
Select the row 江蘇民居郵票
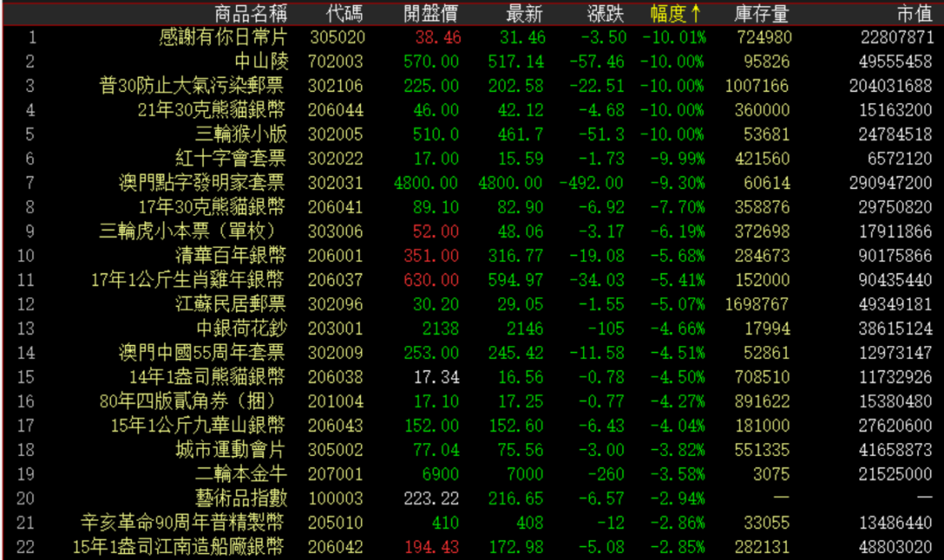click(x=472, y=304)
